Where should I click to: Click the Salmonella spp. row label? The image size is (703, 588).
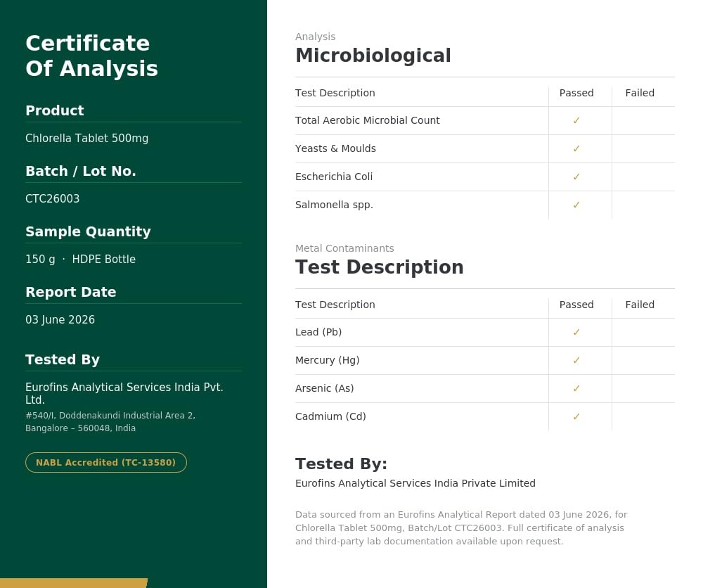coord(334,205)
